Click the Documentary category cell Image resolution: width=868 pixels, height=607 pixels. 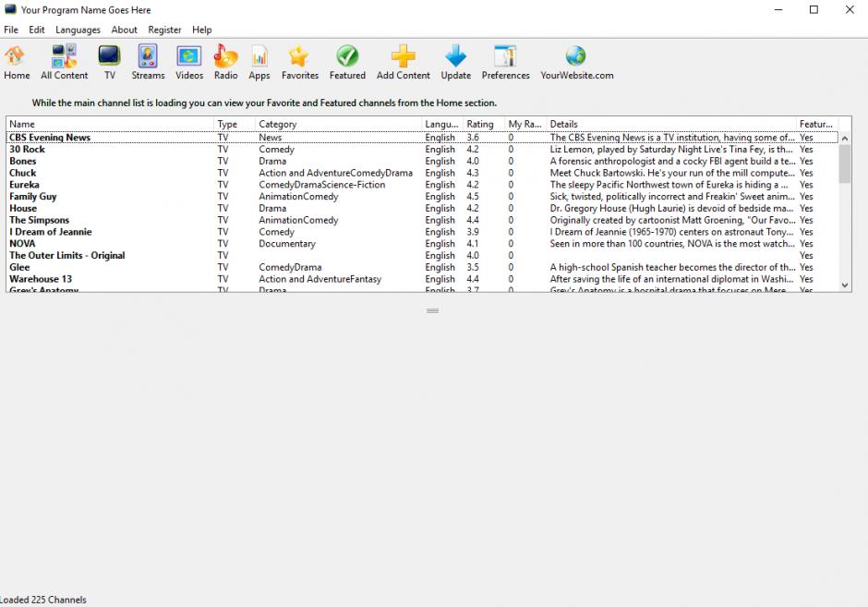click(287, 244)
